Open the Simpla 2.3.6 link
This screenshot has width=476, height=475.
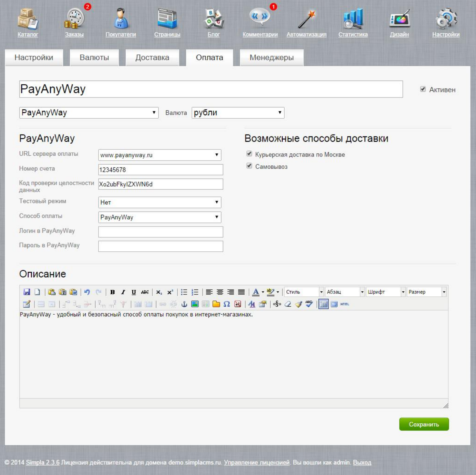click(43, 462)
